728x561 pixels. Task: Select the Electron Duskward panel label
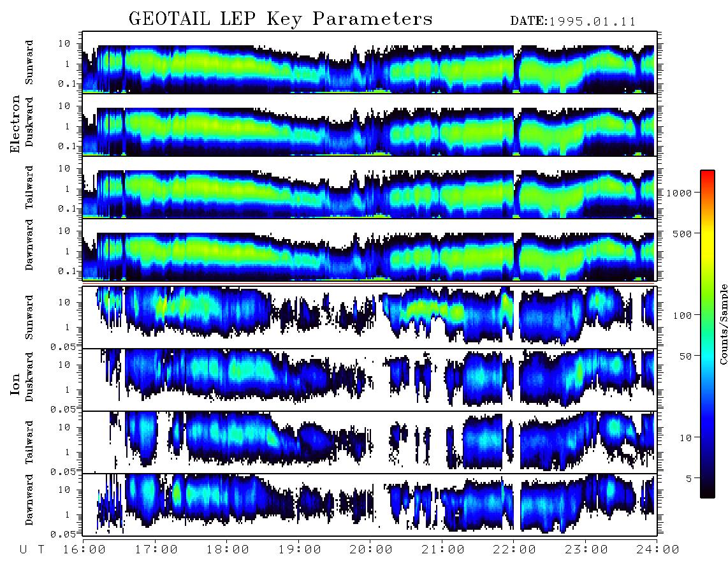point(29,122)
